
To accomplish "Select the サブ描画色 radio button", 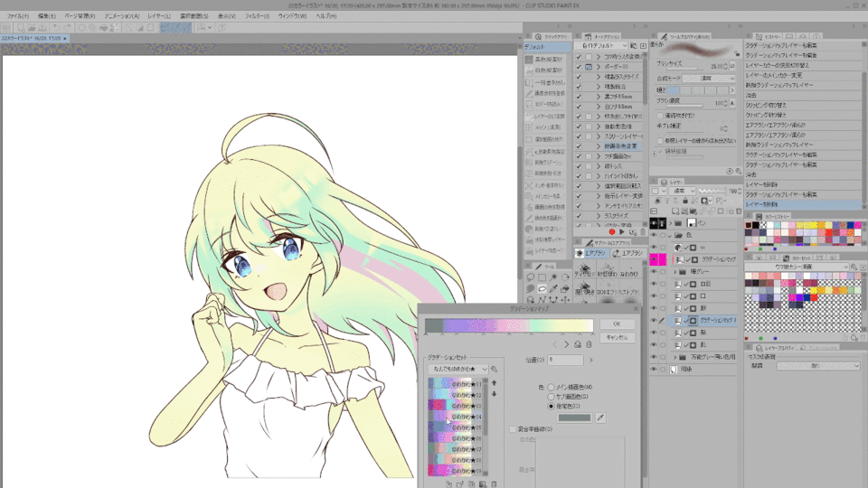I will point(552,397).
